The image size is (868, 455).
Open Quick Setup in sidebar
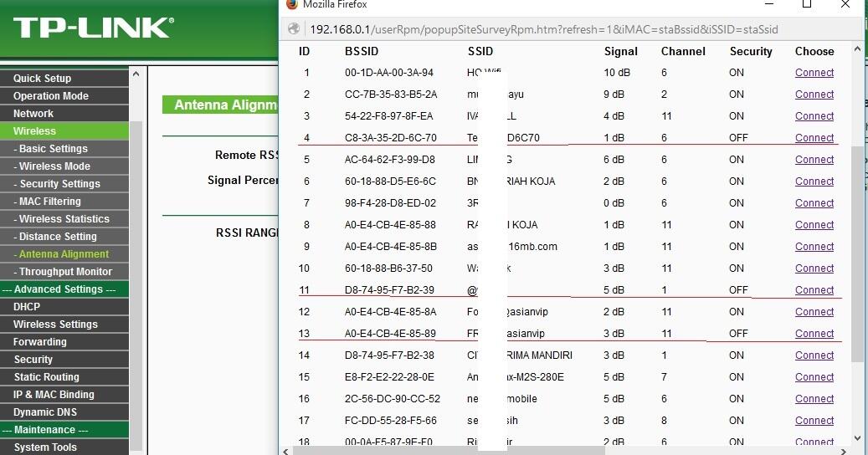point(64,78)
